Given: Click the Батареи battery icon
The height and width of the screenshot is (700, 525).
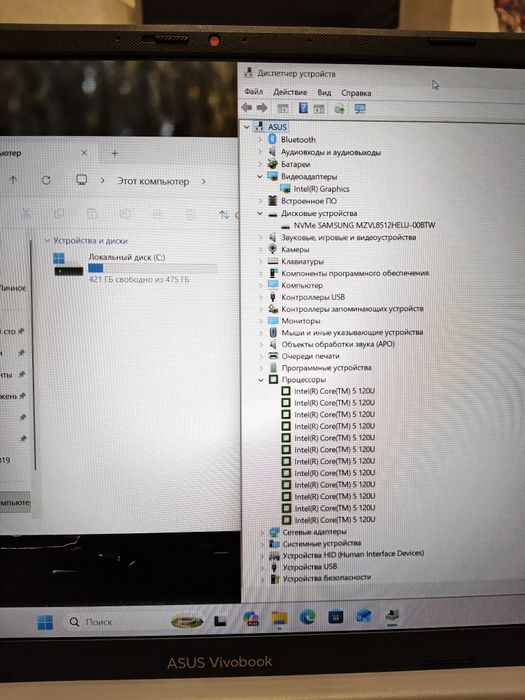Looking at the screenshot, I should tap(272, 164).
